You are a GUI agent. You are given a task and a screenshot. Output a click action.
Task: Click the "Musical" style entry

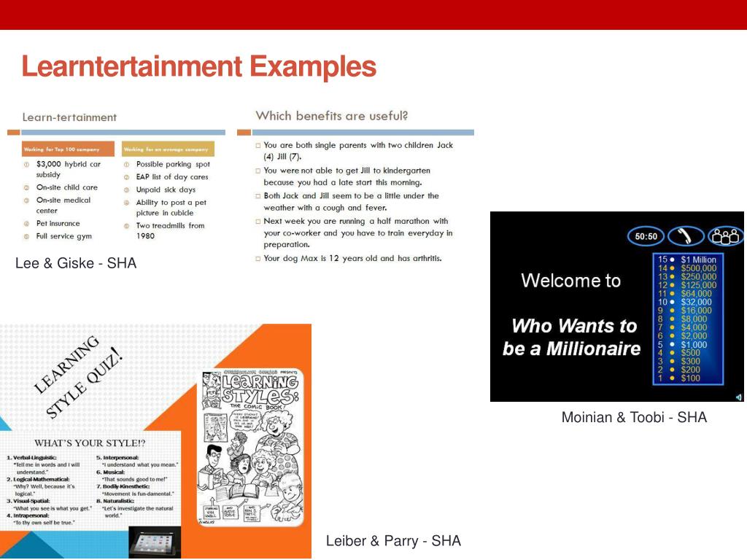pyautogui.click(x=132, y=475)
